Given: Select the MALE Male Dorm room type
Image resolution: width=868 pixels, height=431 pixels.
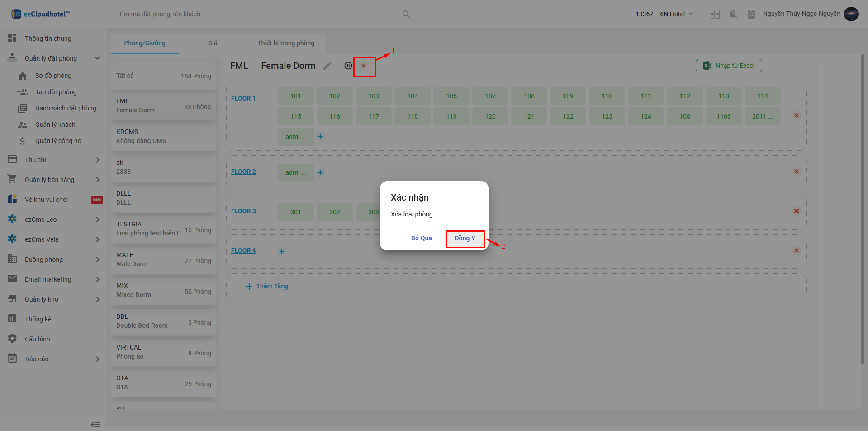Looking at the screenshot, I should 163,260.
